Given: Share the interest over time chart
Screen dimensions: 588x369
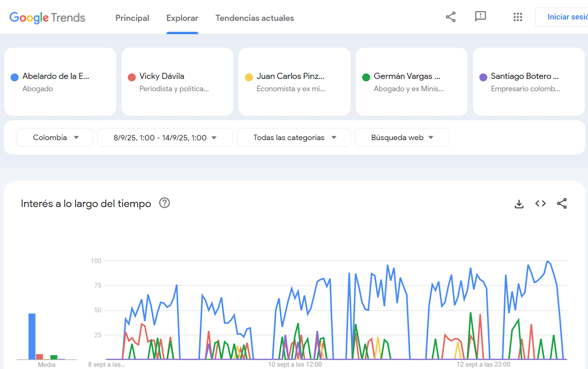Looking at the screenshot, I should tap(562, 204).
